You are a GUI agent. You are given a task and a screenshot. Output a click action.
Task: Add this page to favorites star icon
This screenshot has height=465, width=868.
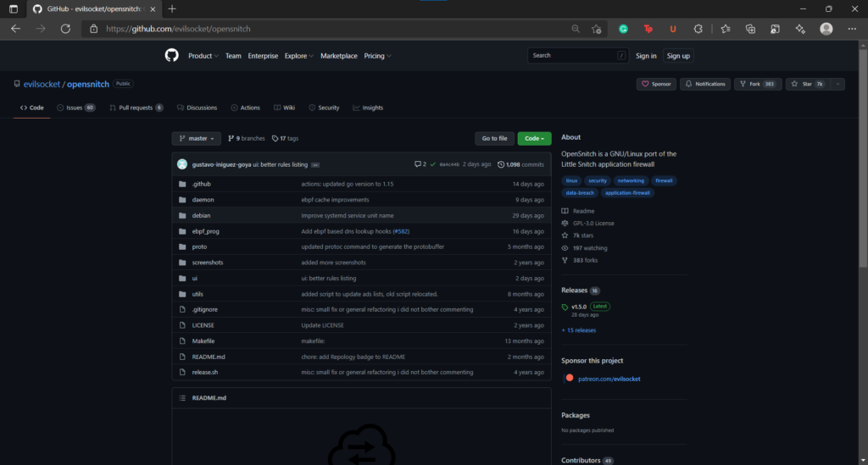point(596,29)
